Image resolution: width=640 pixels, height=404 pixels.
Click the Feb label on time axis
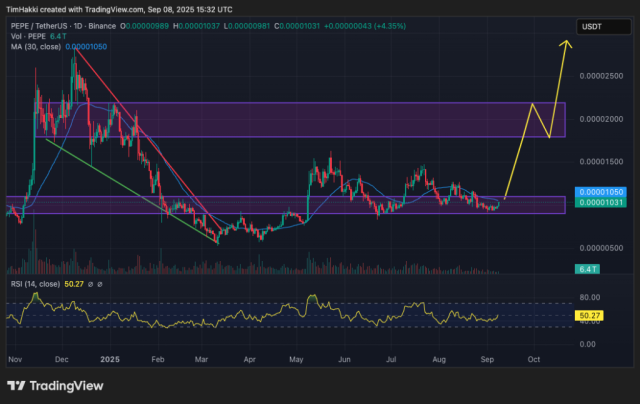click(x=158, y=360)
